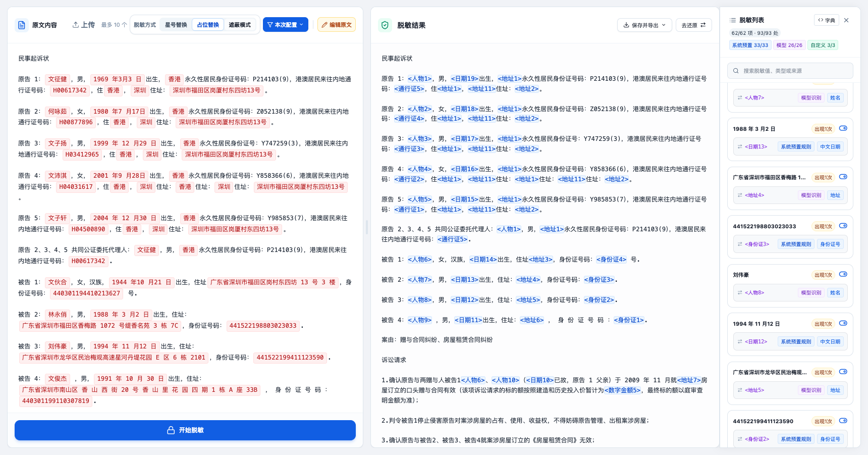Viewport: 868px width, 455px height.
Task: Click the list icon beside 脱敏列表 title
Action: pyautogui.click(x=733, y=20)
